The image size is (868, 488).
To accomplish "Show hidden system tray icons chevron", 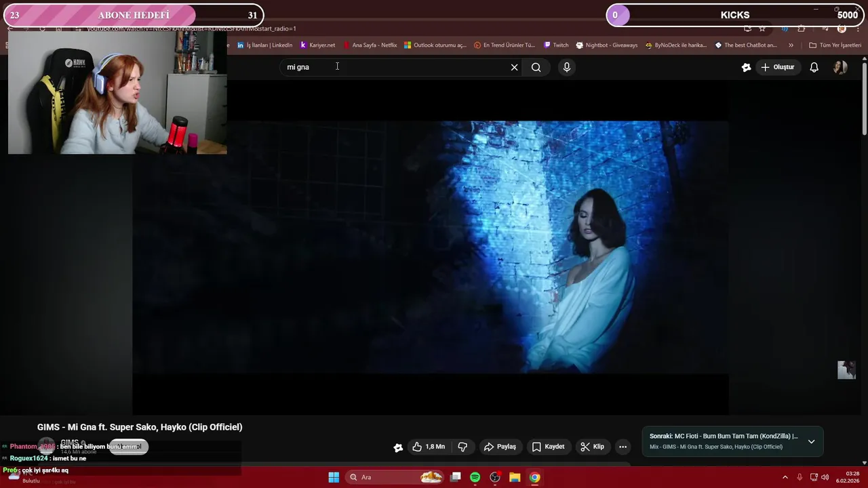I will (785, 477).
